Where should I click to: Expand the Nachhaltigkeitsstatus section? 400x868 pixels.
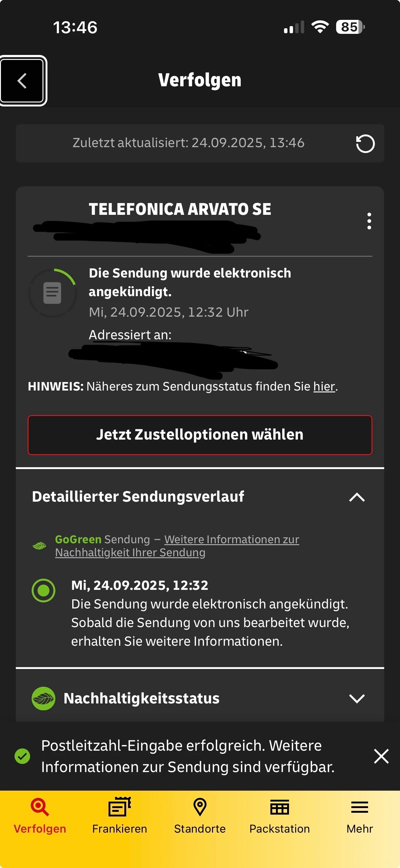(357, 698)
